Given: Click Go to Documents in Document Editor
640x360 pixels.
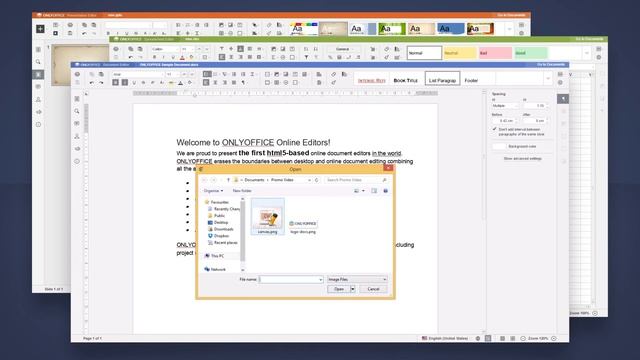Looking at the screenshot, I should pos(551,64).
